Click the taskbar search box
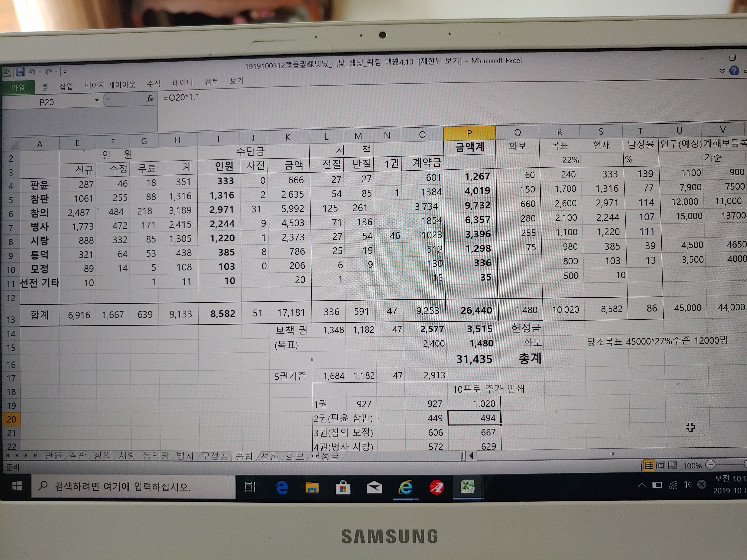 pyautogui.click(x=133, y=486)
